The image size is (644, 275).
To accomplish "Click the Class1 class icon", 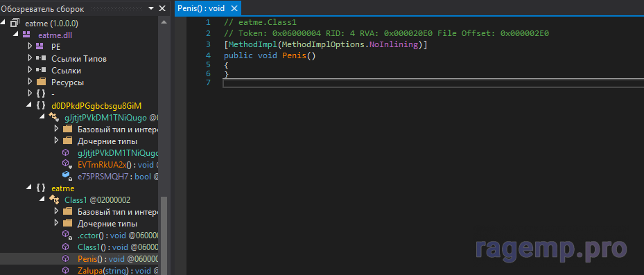I will coord(54,200).
